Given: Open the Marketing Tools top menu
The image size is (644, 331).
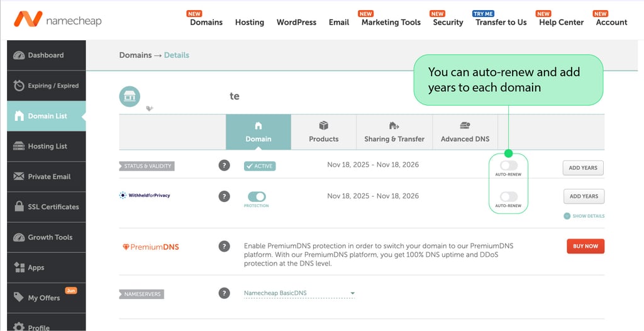Looking at the screenshot, I should point(391,22).
